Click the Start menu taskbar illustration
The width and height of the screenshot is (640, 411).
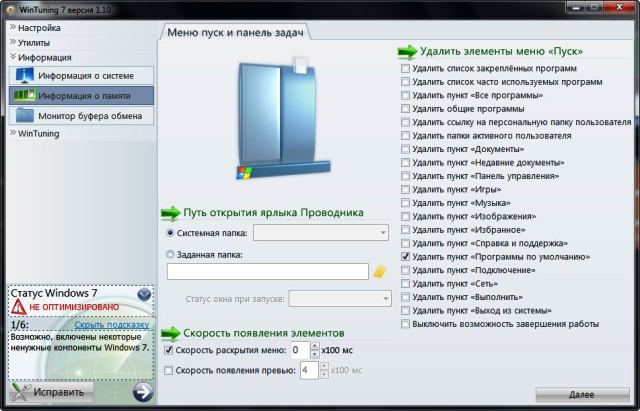[x=283, y=118]
